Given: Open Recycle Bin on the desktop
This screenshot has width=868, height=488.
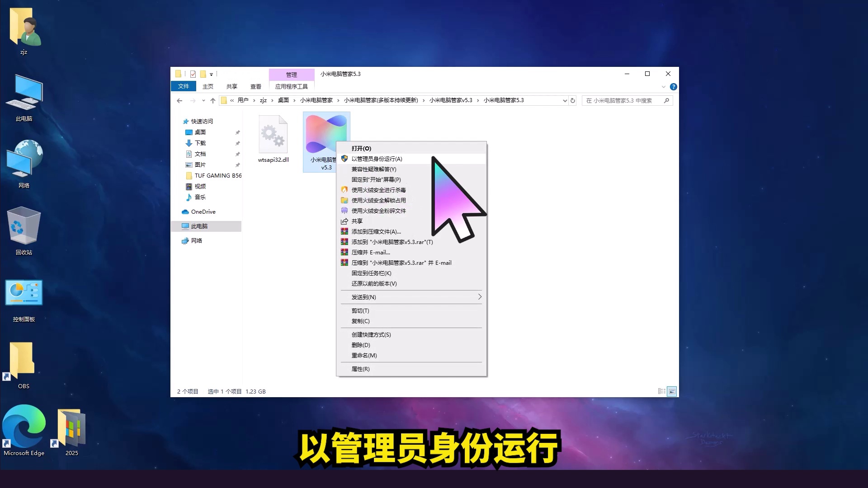Looking at the screenshot, I should [x=24, y=226].
